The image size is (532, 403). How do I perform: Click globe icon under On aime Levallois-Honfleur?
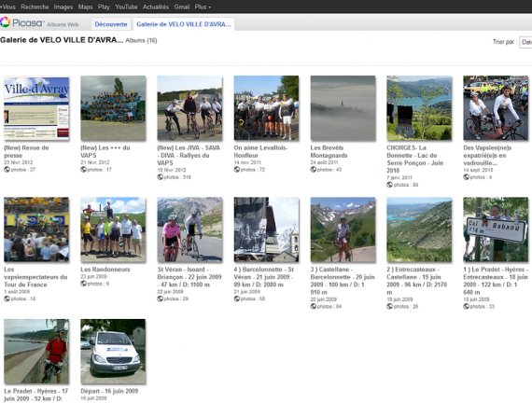237,169
